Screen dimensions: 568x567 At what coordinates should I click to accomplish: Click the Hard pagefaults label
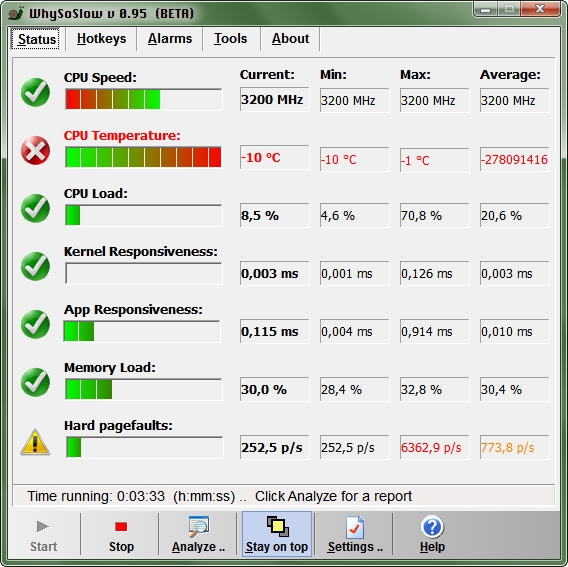tap(118, 425)
